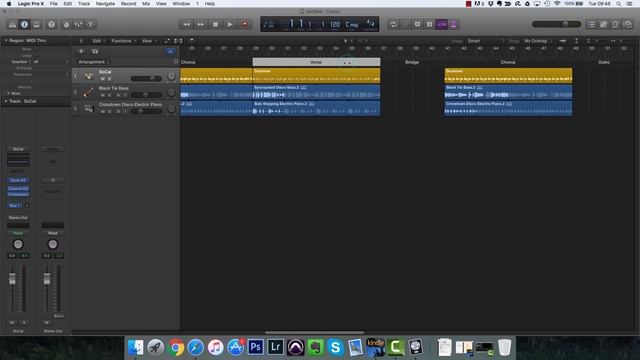Screen dimensions: 640x360
Task: Click the SoCal strip Stereo Out output slot
Action: point(18,218)
